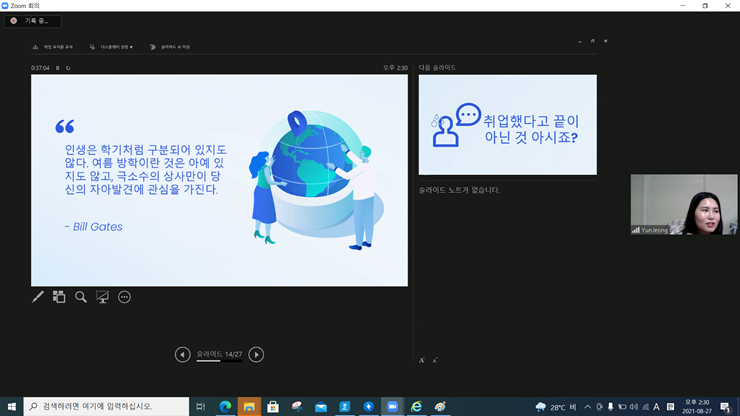Viewport: 740px width, 416px height.
Task: Decrease the notes text size
Action: coord(435,360)
